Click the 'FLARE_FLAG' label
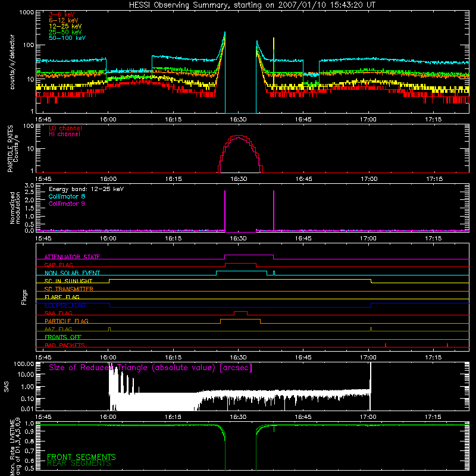 coord(62,297)
